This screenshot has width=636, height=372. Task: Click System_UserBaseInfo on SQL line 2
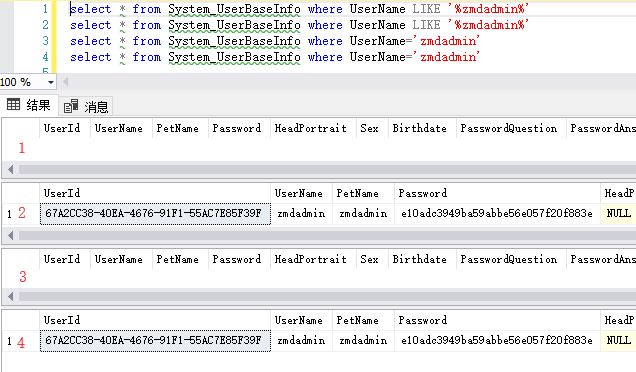(x=234, y=25)
